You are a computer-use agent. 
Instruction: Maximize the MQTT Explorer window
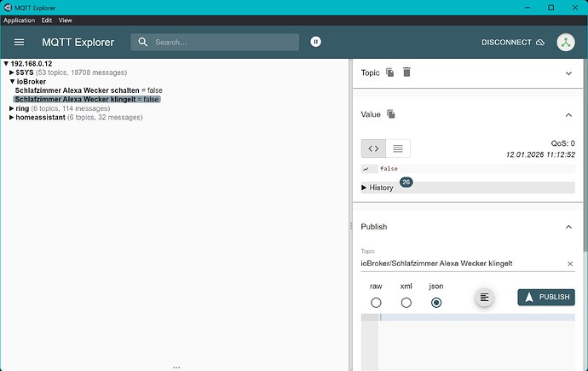pos(551,8)
